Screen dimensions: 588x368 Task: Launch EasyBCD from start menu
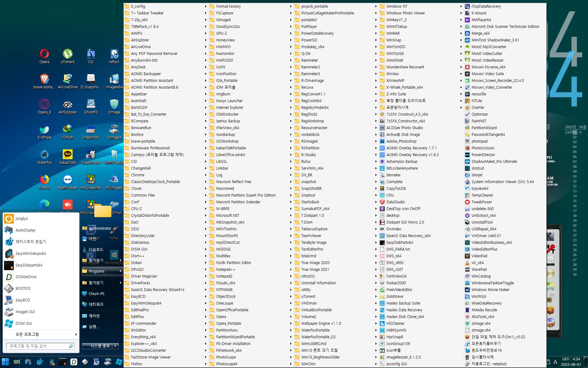click(x=40, y=300)
